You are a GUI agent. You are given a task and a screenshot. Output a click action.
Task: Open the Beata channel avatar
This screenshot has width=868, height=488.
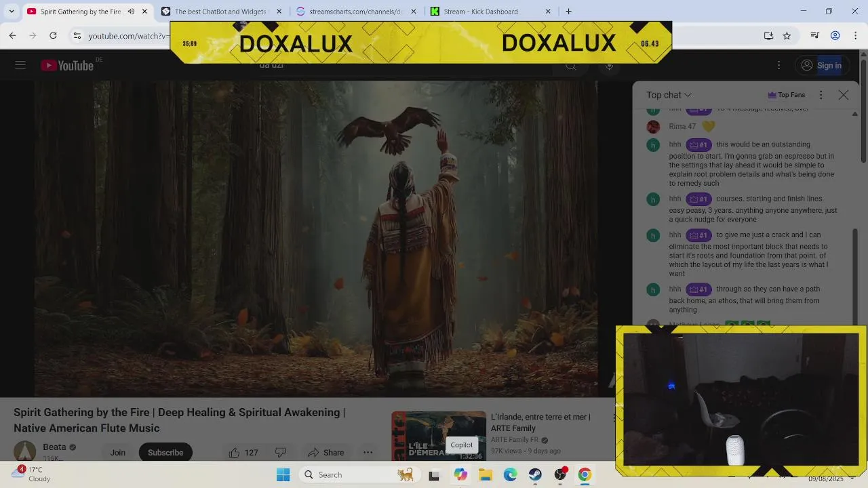pos(25,451)
